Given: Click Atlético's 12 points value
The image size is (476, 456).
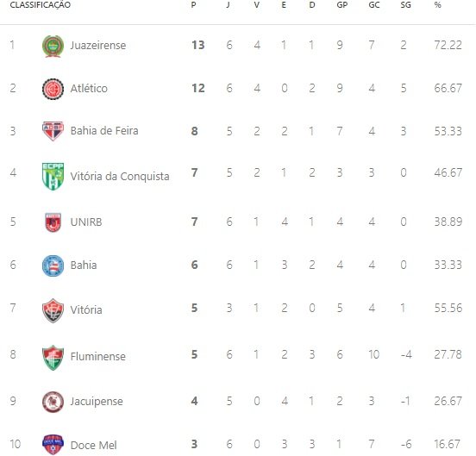Looking at the screenshot, I should click(x=198, y=88).
